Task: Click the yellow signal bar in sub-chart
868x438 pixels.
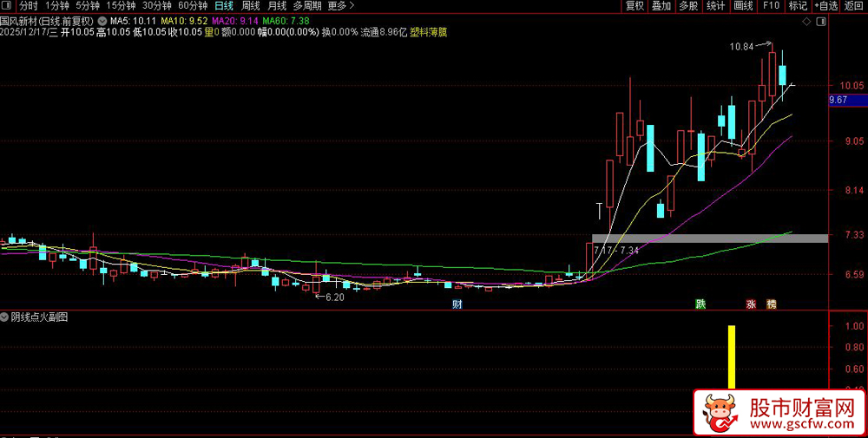Action: [x=731, y=358]
